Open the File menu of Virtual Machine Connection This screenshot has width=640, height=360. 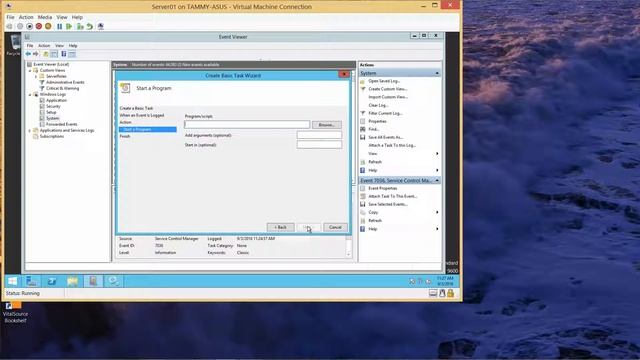click(x=10, y=17)
